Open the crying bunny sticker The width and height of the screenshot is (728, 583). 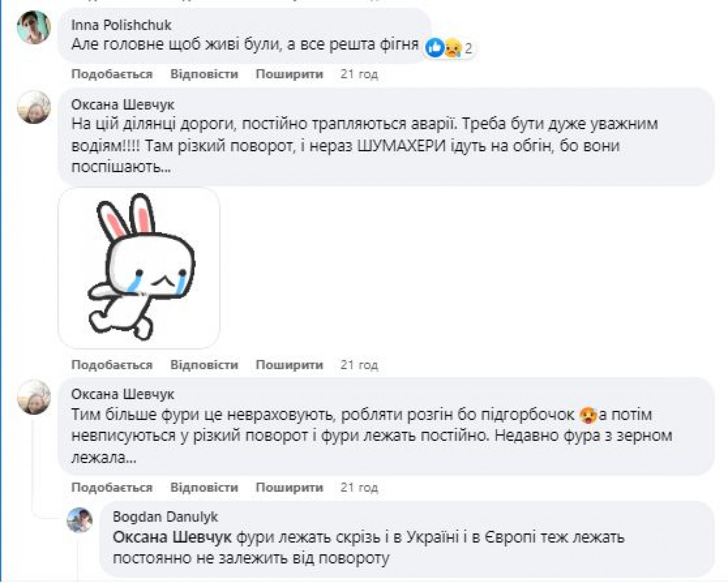[x=139, y=268]
